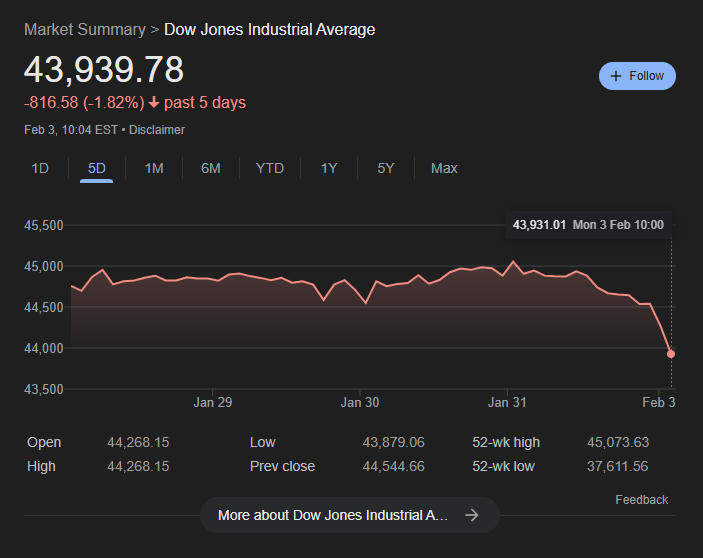Click the plus icon in Follow

[616, 76]
